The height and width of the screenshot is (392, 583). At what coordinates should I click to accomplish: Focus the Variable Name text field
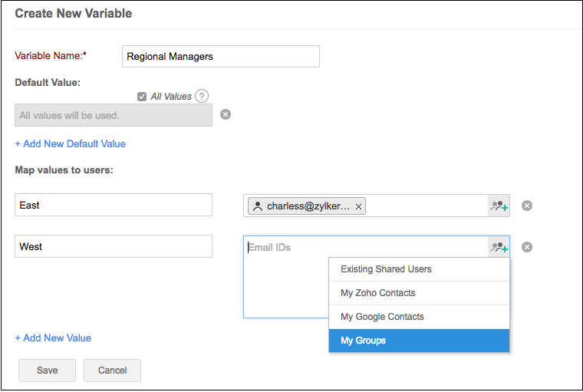coord(220,56)
